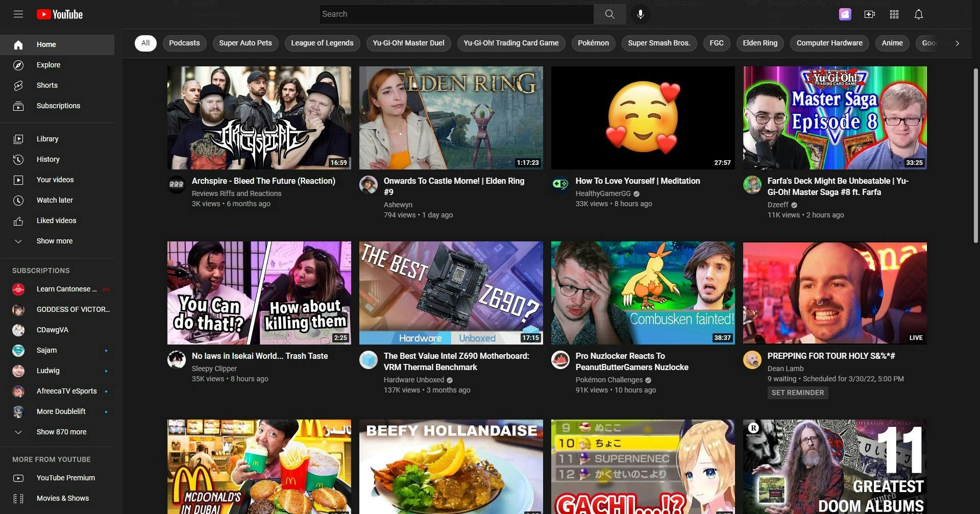Select the Yu-Gi-Oh! Master Duel chip
The width and height of the screenshot is (980, 514).
click(x=408, y=43)
